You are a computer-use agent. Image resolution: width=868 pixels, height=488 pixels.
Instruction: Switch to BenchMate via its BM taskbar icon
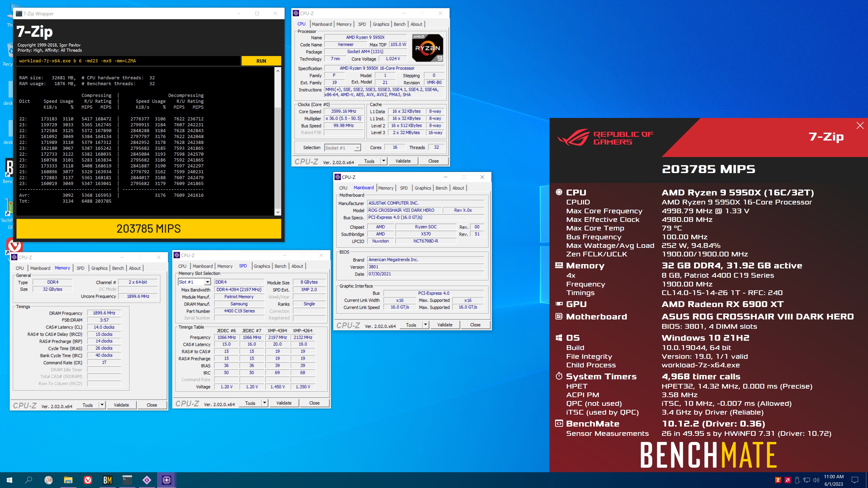click(x=107, y=480)
